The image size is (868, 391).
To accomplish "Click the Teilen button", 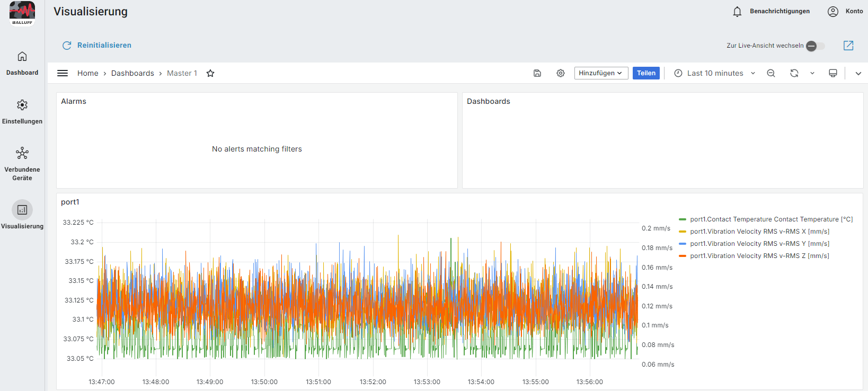I will (x=646, y=73).
